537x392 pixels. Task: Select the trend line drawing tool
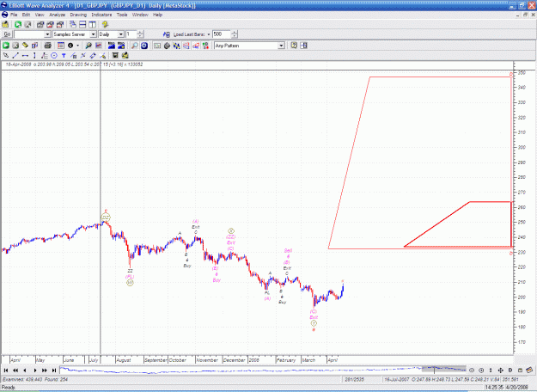tap(15, 56)
